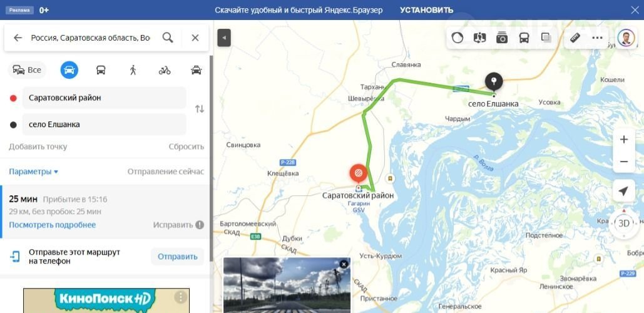Open the map layers switcher
The height and width of the screenshot is (313, 644).
tap(546, 38)
